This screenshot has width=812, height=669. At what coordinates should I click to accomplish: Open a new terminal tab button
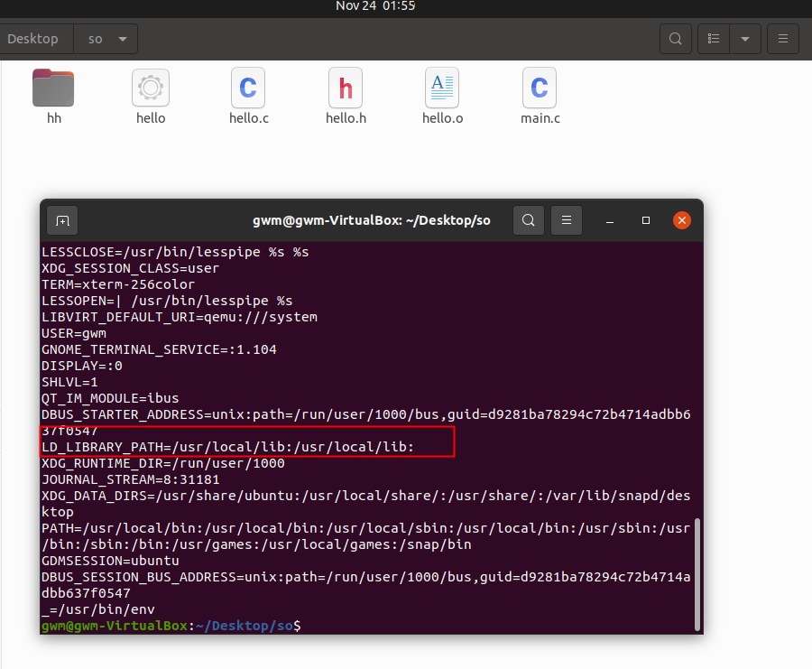[x=62, y=221]
